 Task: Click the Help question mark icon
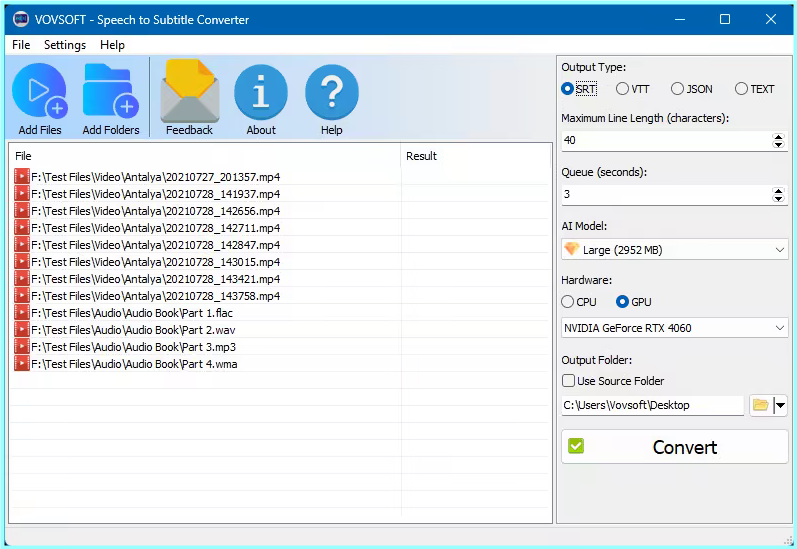click(331, 93)
